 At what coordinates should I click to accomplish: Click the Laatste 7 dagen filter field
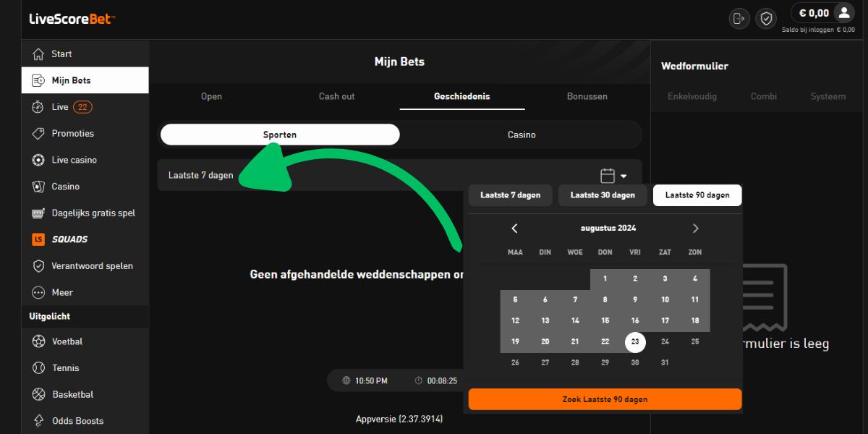coord(399,176)
